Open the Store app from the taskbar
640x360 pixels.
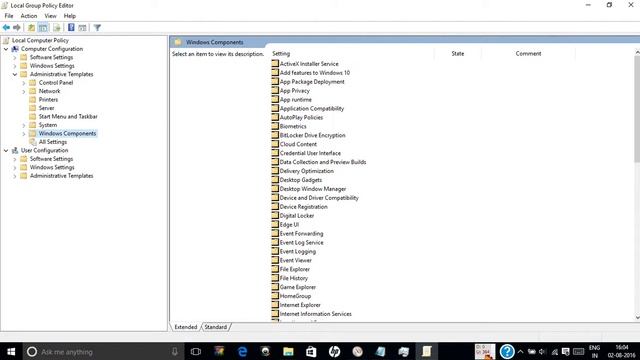[311, 351]
